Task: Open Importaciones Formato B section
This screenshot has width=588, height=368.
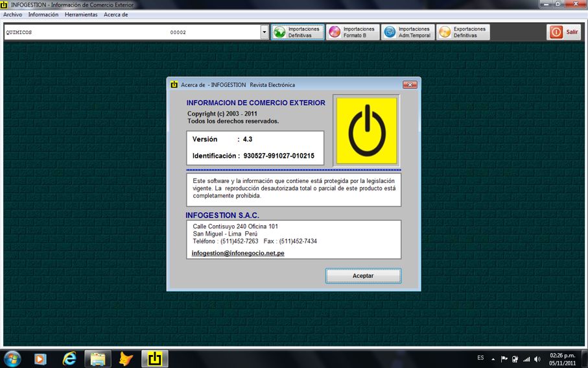Action: [352, 32]
